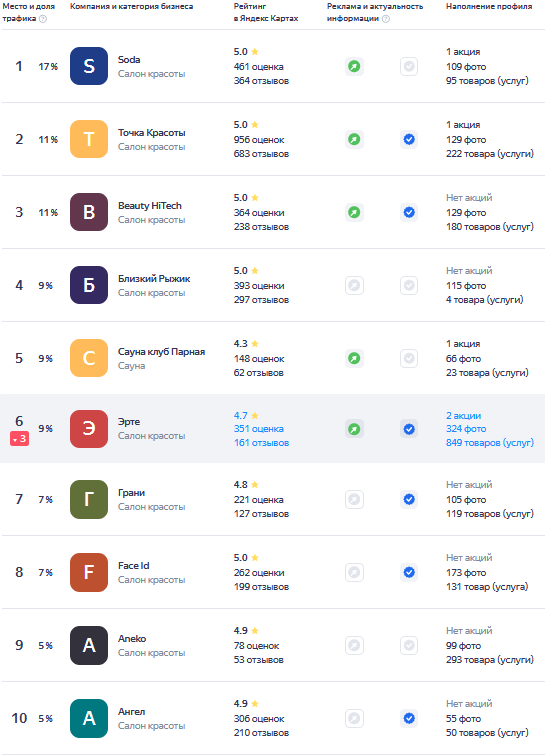Click the grey verified badge for Aneko
Image resolution: width=545 pixels, height=755 pixels.
(409, 645)
